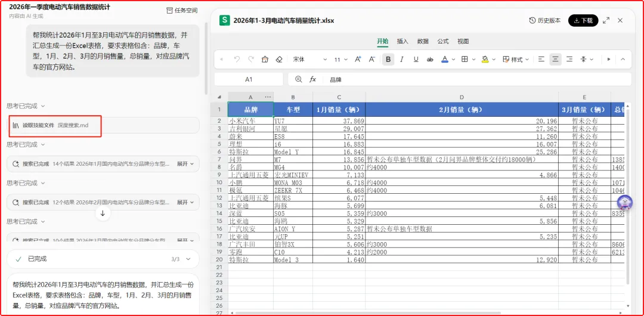644x316 pixels.
Task: Select column A header
Action: 250,97
